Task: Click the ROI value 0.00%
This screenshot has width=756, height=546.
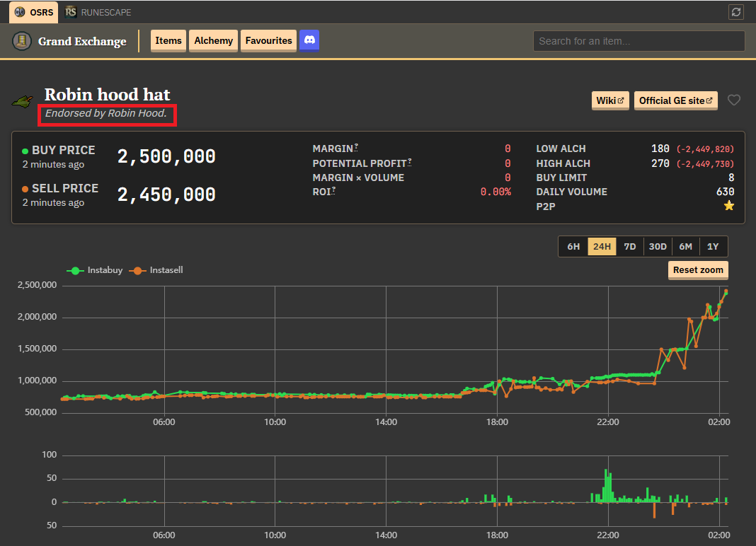Action: pos(496,192)
